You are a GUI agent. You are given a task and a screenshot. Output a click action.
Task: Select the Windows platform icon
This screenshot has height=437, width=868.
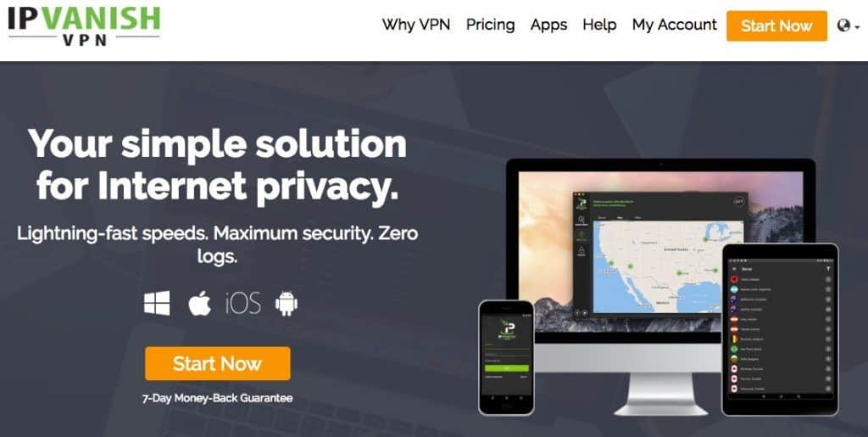[x=157, y=304]
